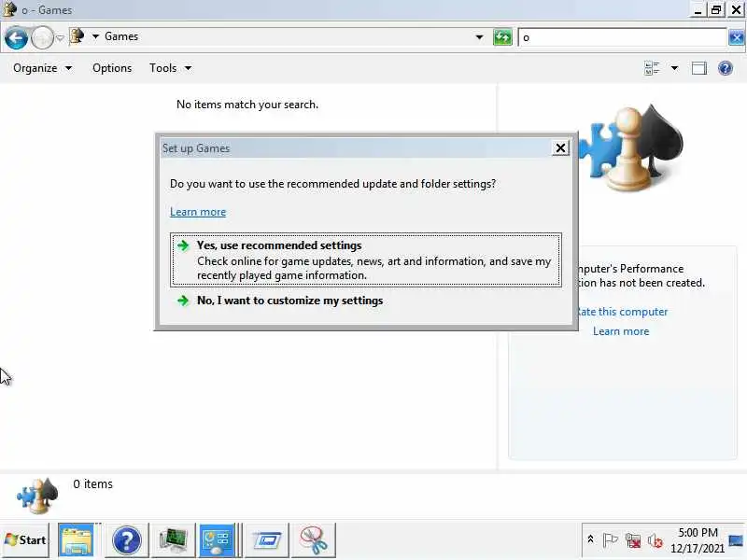Click the muted volume tray icon

[655, 540]
